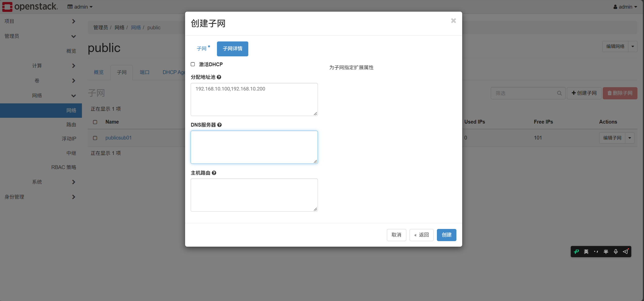Open the admin user menu top right
This screenshot has width=644, height=301.
(x=625, y=7)
